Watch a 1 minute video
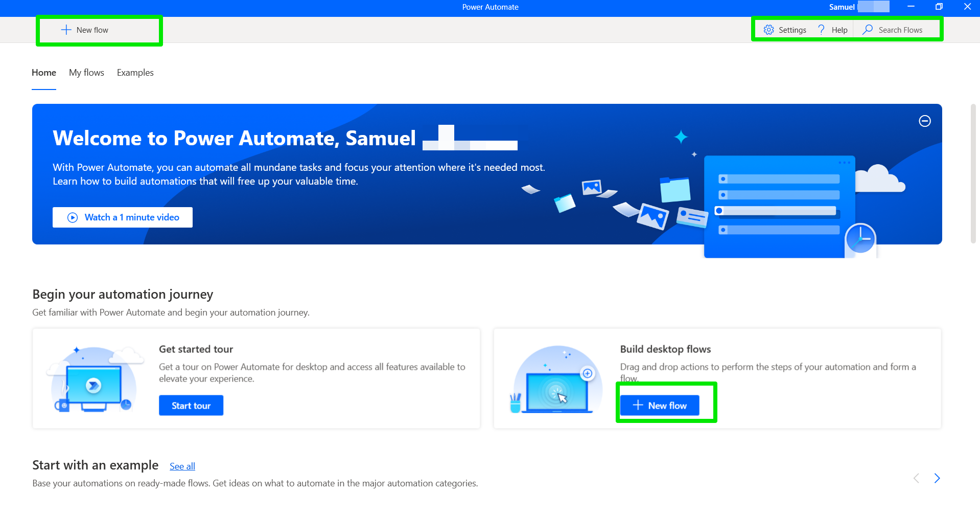 (123, 217)
